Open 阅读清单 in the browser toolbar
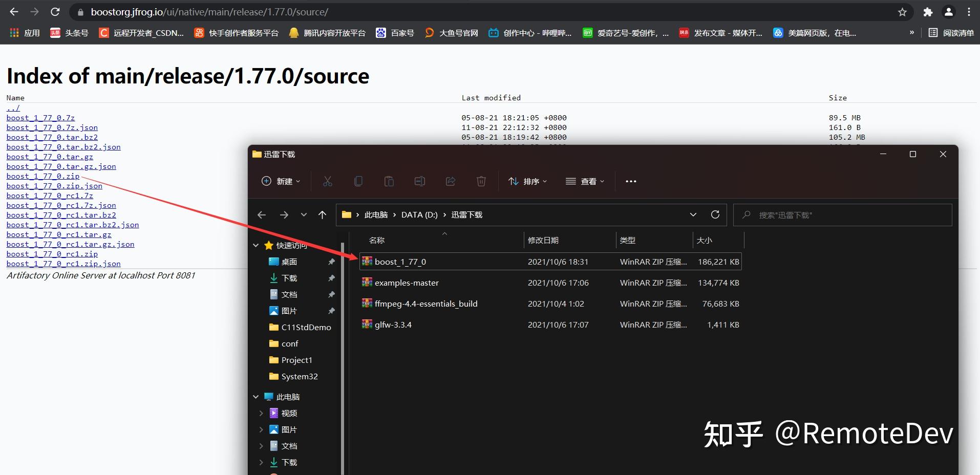The height and width of the screenshot is (475, 980). point(951,32)
